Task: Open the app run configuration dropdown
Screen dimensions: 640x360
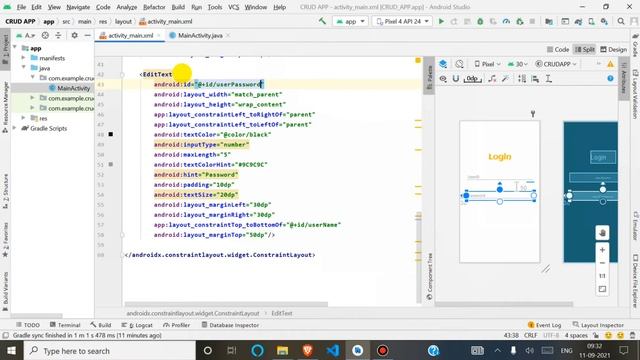Action: pyautogui.click(x=351, y=21)
